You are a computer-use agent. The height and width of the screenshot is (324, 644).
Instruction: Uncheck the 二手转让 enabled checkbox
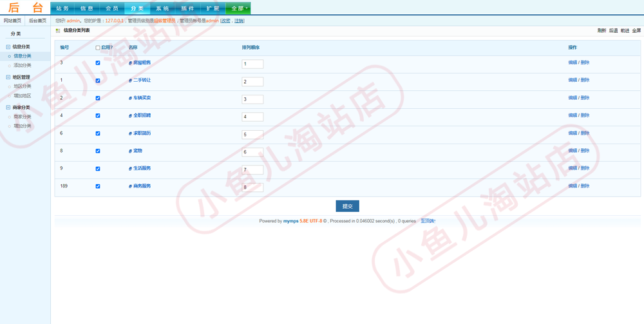(98, 81)
